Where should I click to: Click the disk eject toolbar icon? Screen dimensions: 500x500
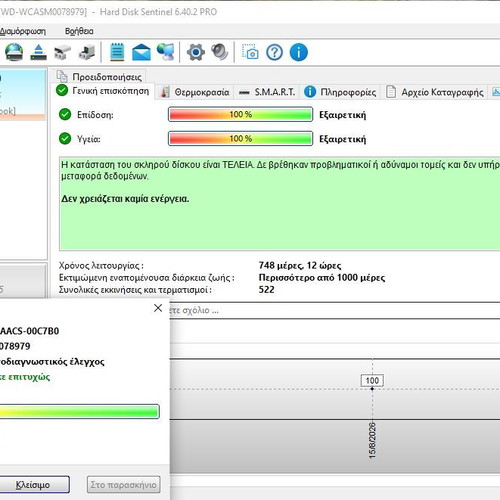tap(39, 52)
